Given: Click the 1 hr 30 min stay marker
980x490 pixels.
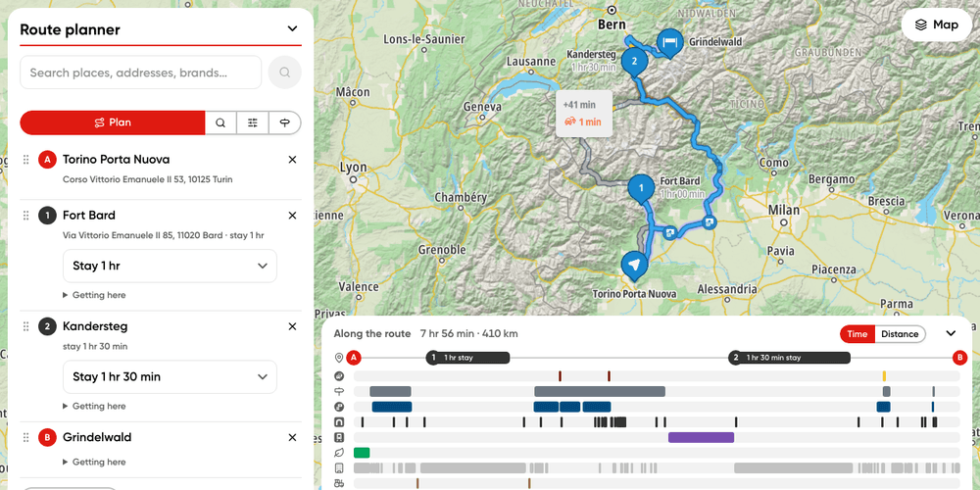Looking at the screenshot, I should (789, 358).
